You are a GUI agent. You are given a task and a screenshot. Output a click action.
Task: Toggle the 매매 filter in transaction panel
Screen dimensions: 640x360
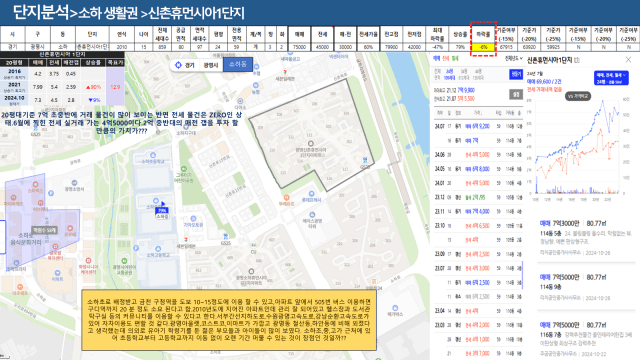click(436, 59)
